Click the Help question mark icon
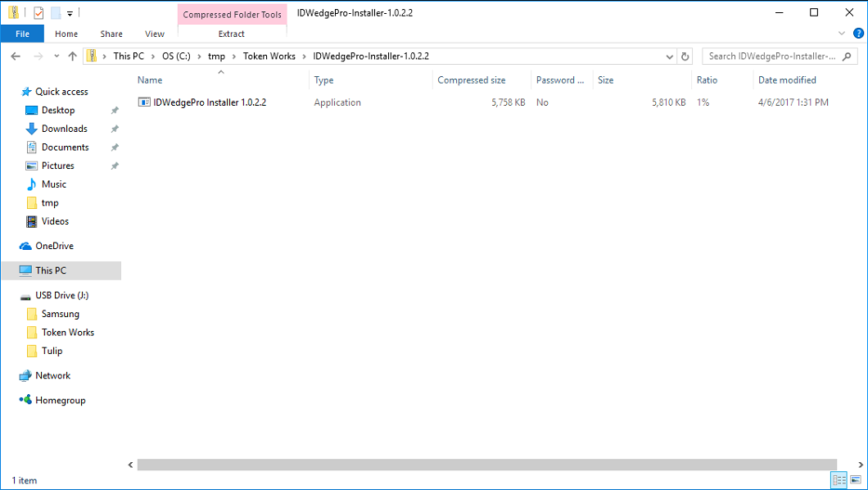Viewport: 868px width, 490px height. pos(858,34)
